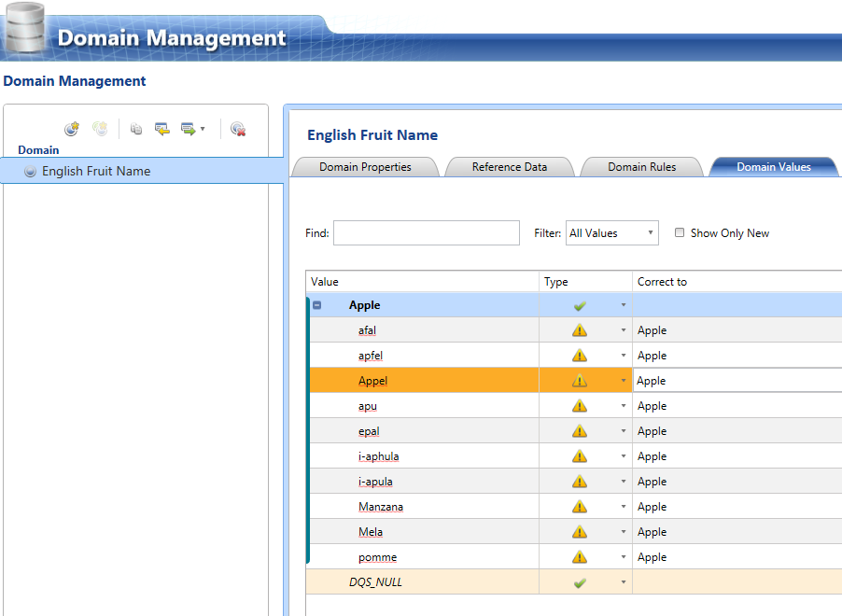This screenshot has width=842, height=616.
Task: Click the Correct to column header
Action: point(737,282)
